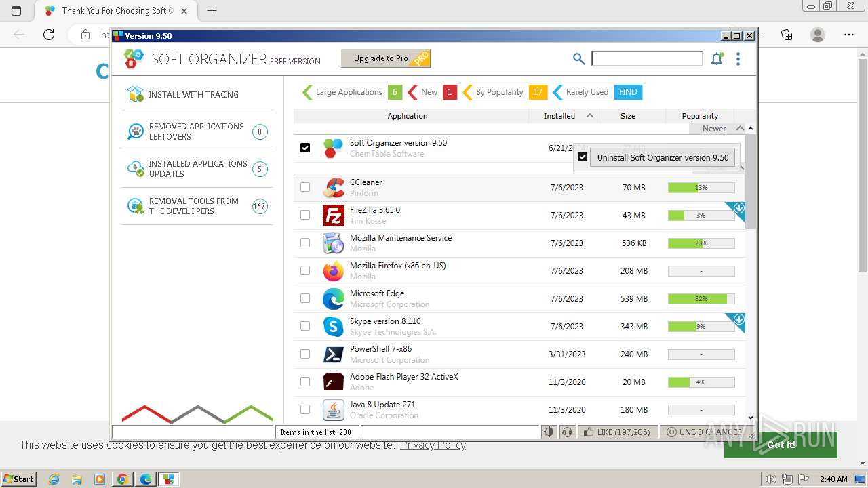Select By Popularity filter tab
Viewport: 868px width, 488px height.
pos(505,92)
